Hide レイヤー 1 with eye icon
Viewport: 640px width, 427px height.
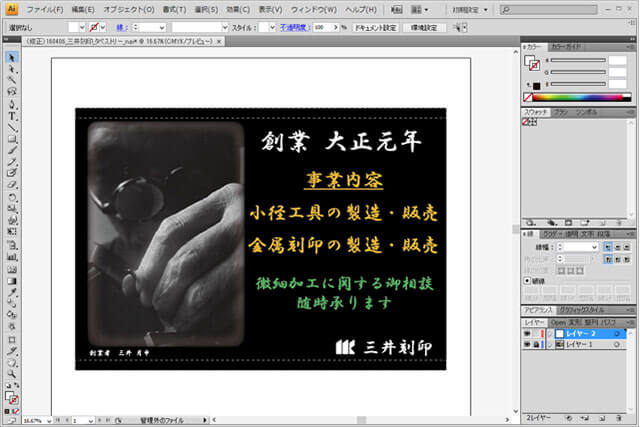(x=527, y=345)
